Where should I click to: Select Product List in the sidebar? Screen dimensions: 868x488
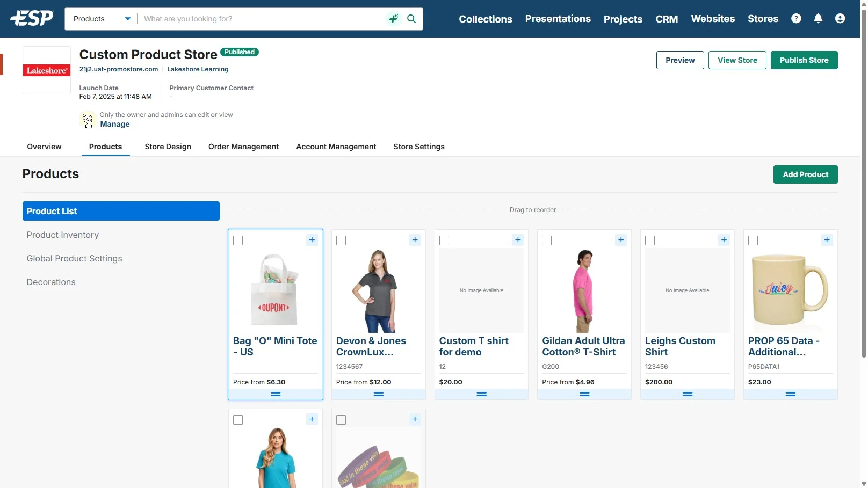point(121,211)
